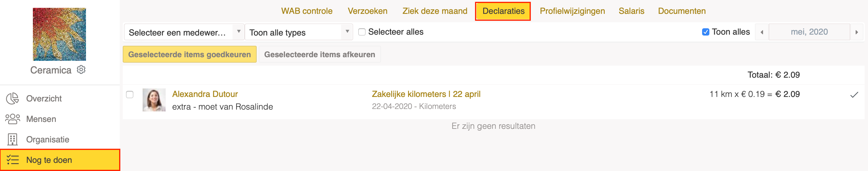Open Zakelijke kilometers 22 april link

coord(426,94)
